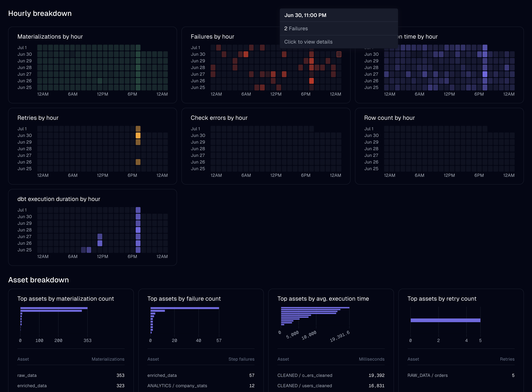Screen dimensions: 532x392
Task: Click the "Asset breakdown" section heading
Action: point(38,280)
